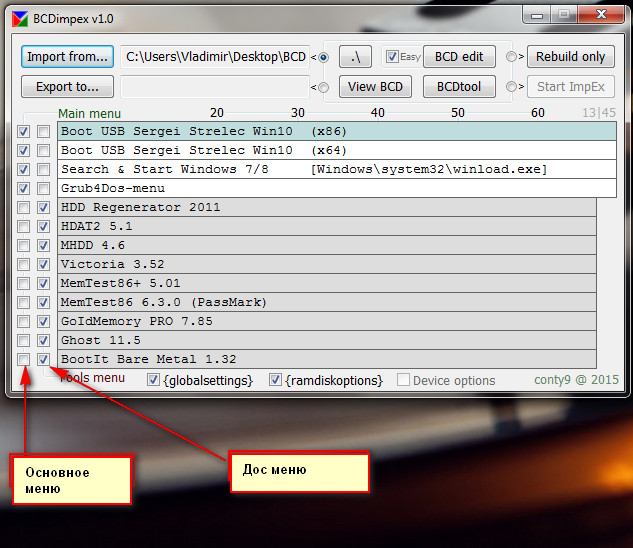The image size is (633, 548).
Task: Uncheck tools menu box for HDAT2 5.1
Action: pyautogui.click(x=44, y=226)
